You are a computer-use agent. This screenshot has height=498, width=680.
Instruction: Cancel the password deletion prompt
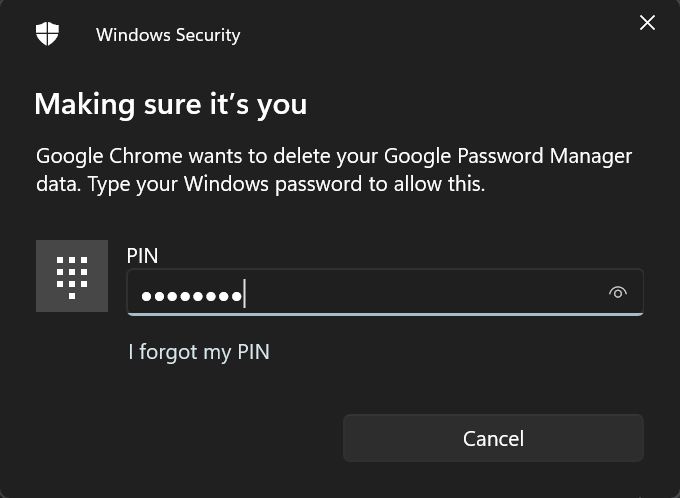(x=493, y=438)
